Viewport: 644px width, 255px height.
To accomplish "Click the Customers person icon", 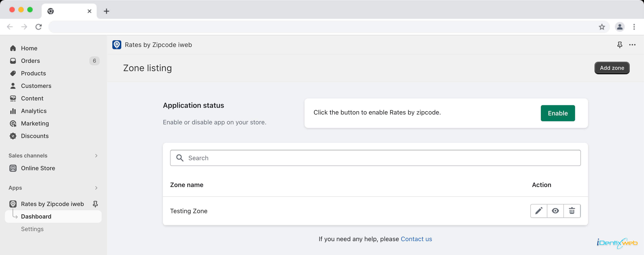I will [13, 86].
